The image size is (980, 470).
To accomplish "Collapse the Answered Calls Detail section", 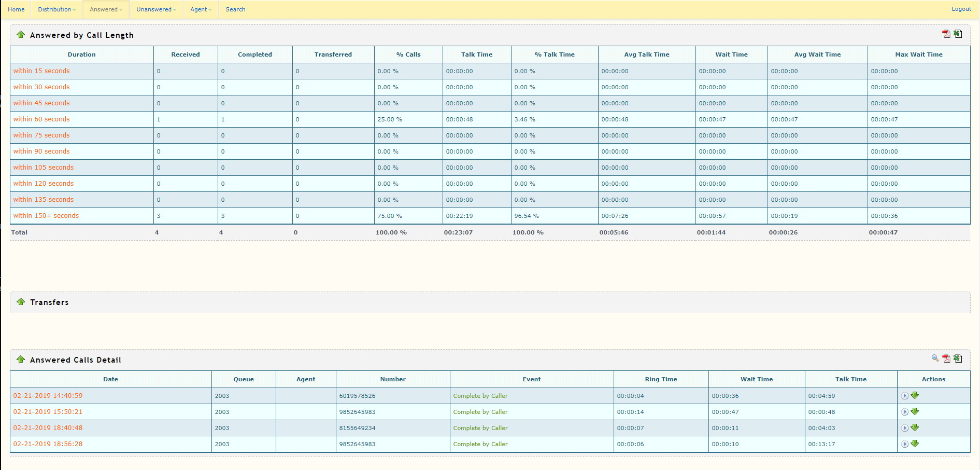I will click(x=21, y=360).
